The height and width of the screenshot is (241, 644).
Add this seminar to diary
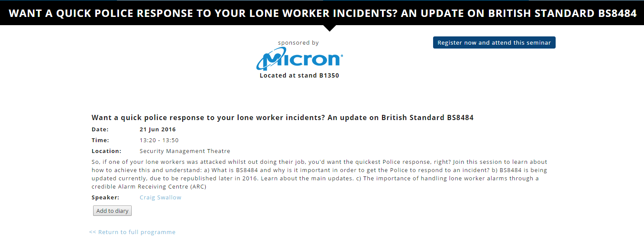(x=112, y=211)
